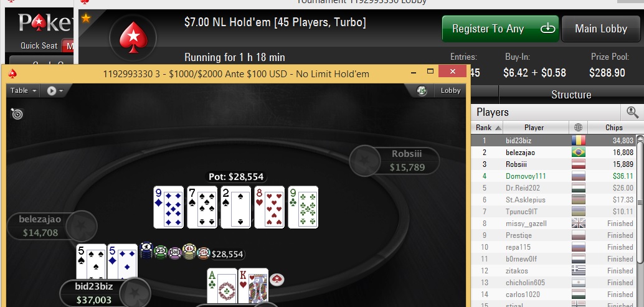Click the dealer button chip icon
The height and width of the screenshot is (307, 644).
click(278, 280)
